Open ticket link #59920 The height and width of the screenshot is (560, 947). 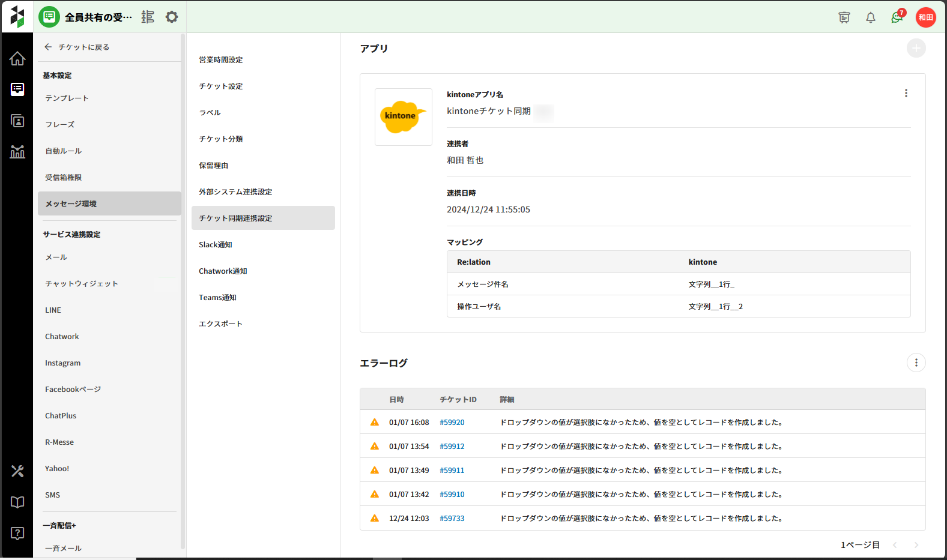pos(452,423)
